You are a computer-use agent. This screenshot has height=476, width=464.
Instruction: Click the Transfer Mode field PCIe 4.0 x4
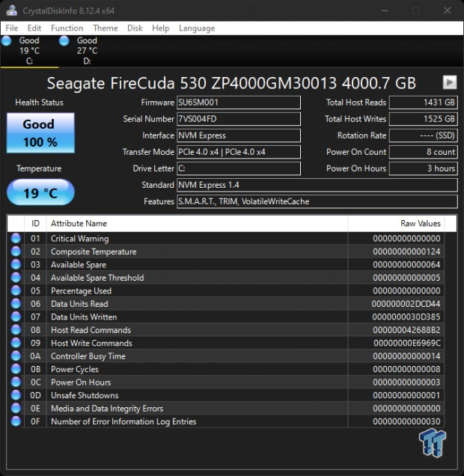239,152
